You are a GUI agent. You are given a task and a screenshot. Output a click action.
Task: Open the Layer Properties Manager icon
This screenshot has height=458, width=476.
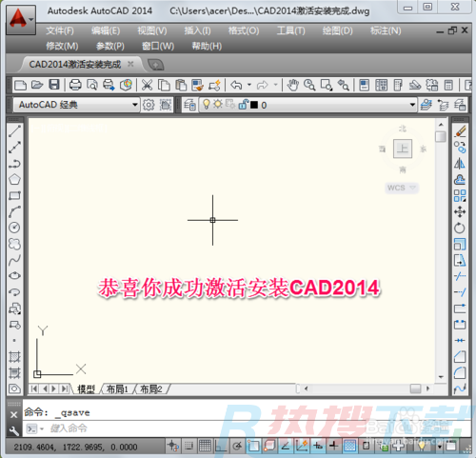pyautogui.click(x=189, y=105)
